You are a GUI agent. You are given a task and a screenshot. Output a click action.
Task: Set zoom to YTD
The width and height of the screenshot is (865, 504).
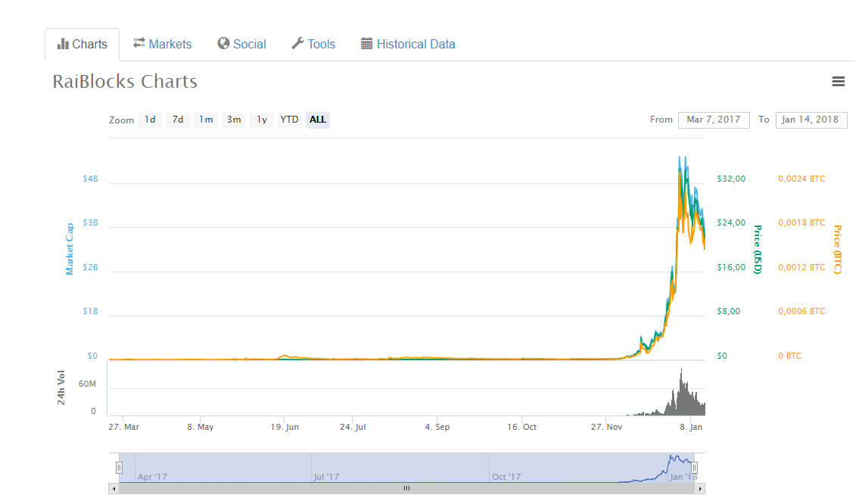pos(290,120)
